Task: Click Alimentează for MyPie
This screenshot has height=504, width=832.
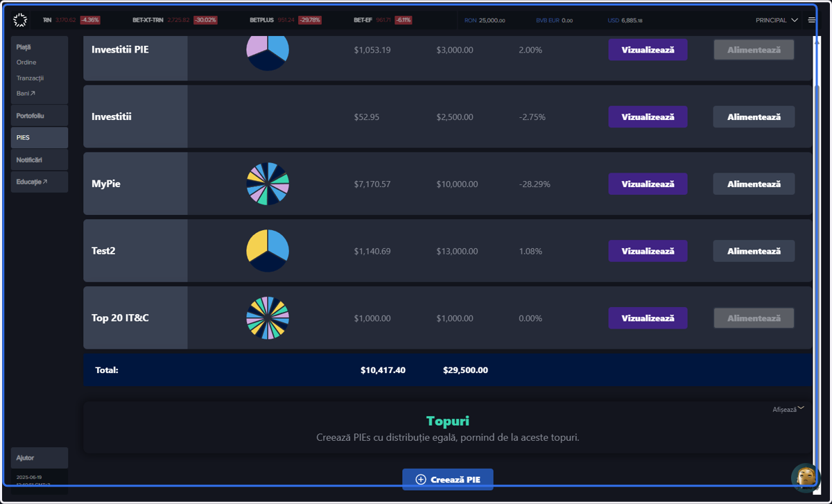Action: 754,184
